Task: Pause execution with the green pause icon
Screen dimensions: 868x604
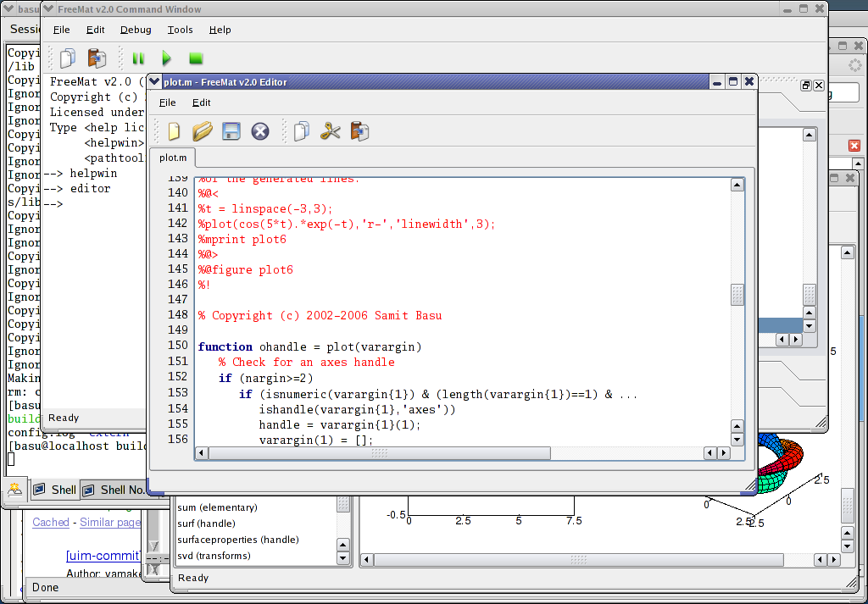Action: click(138, 58)
